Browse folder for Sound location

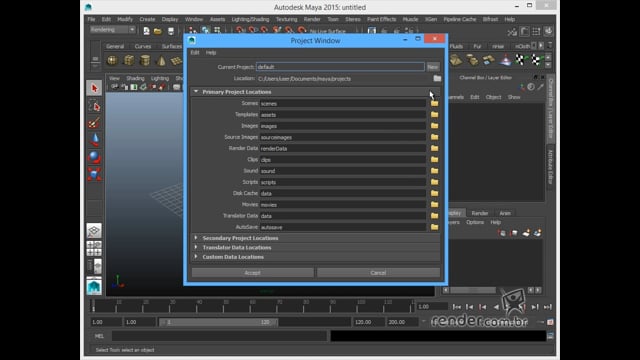pos(434,171)
